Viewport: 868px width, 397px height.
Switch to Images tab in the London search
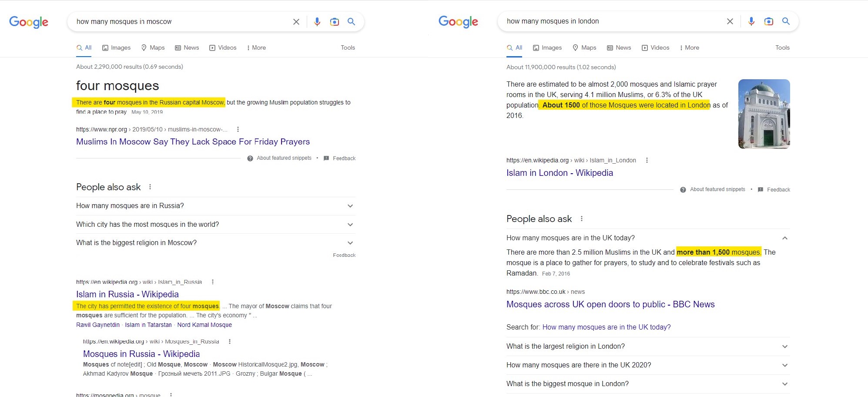[x=547, y=48]
